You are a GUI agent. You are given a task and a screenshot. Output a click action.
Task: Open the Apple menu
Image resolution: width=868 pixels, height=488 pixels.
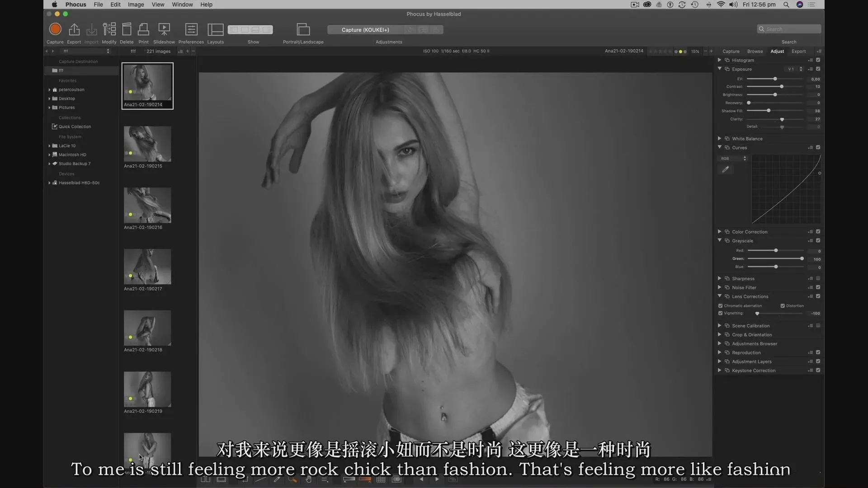54,5
